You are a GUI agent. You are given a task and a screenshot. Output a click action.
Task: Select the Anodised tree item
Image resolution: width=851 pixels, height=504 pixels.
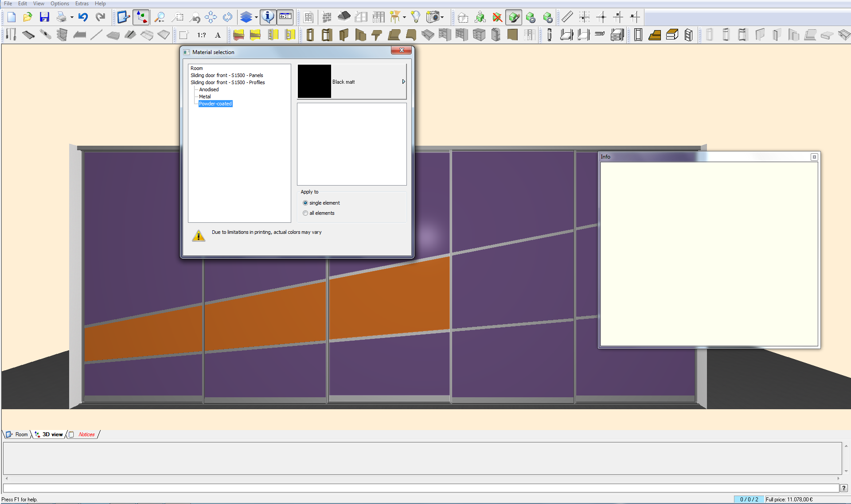point(209,89)
